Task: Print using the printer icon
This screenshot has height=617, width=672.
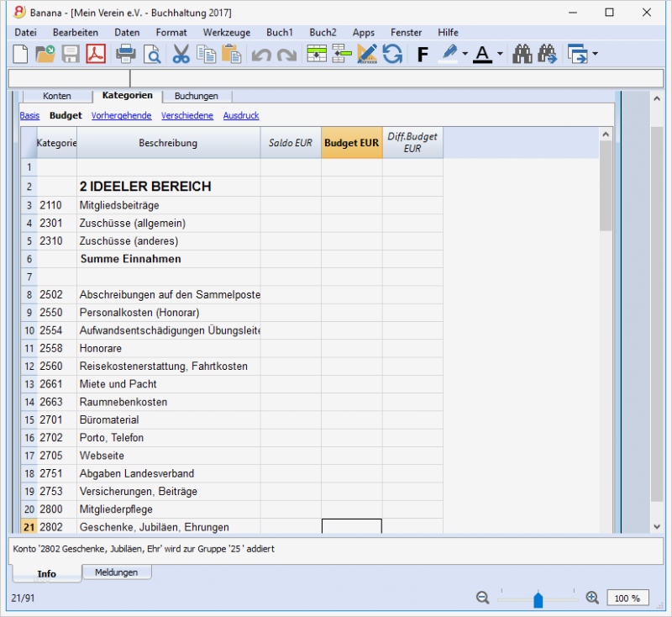Action: (x=125, y=55)
